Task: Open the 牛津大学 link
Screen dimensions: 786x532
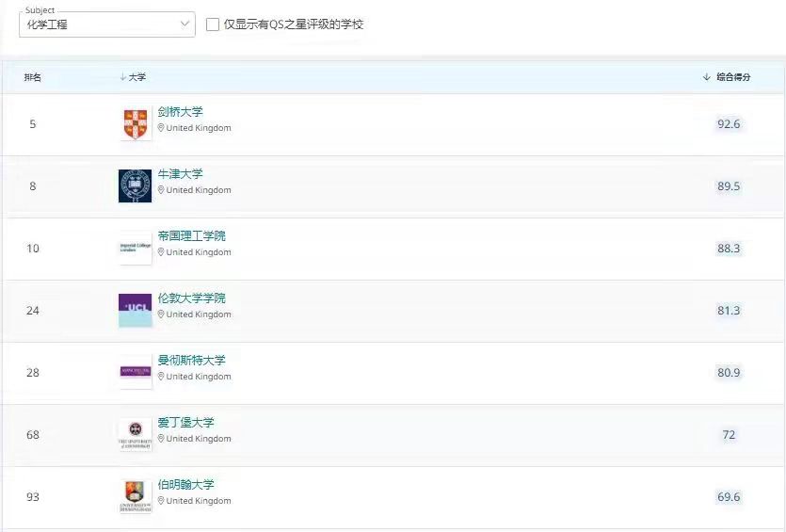Action: pos(180,173)
